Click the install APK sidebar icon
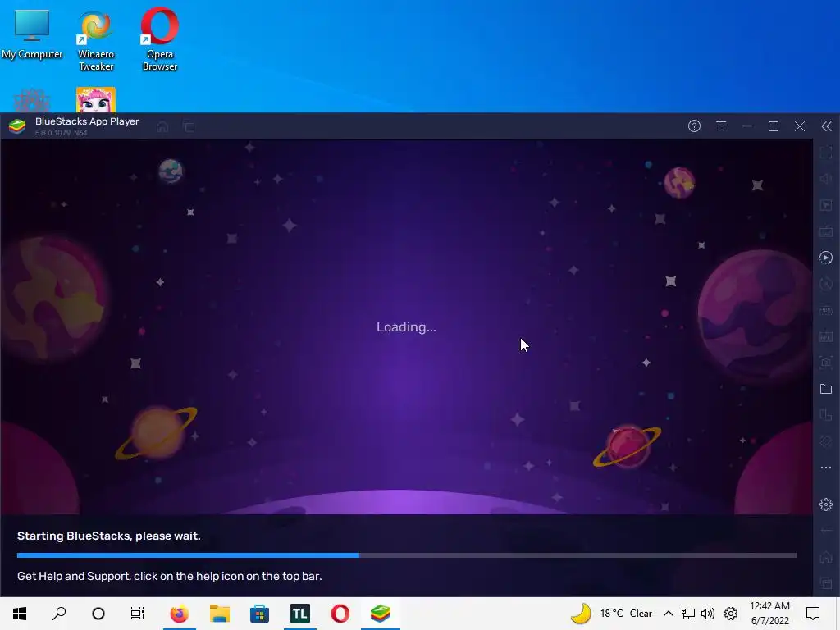 pos(826,336)
